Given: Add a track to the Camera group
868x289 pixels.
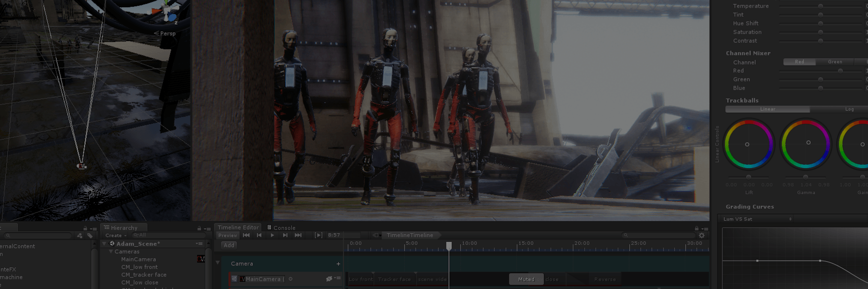Looking at the screenshot, I should point(338,264).
